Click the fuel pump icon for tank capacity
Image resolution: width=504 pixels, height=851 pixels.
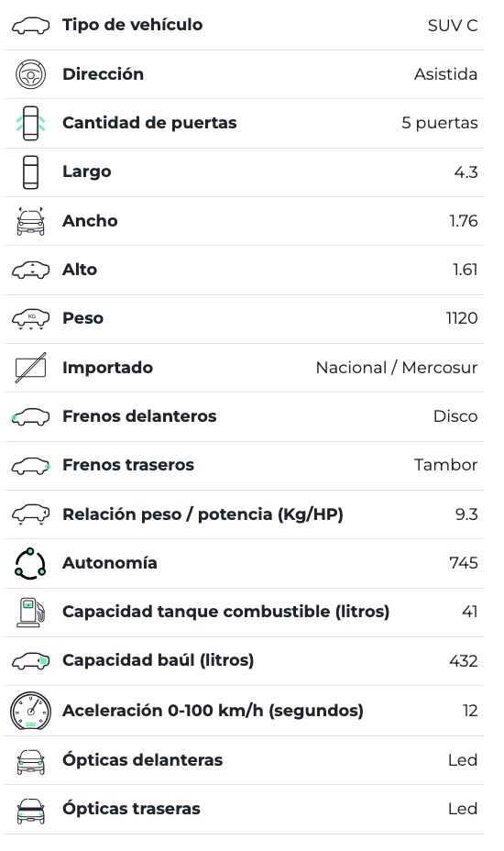click(x=31, y=612)
